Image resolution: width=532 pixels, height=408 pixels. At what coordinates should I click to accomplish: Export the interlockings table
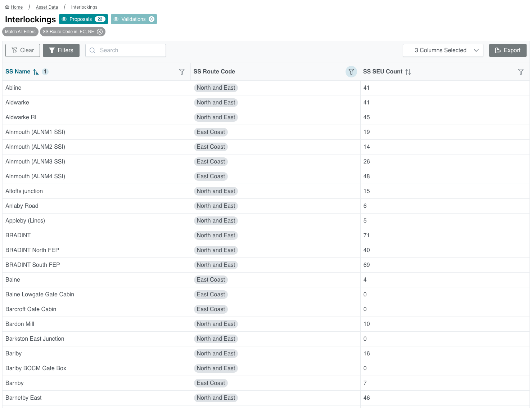click(508, 50)
